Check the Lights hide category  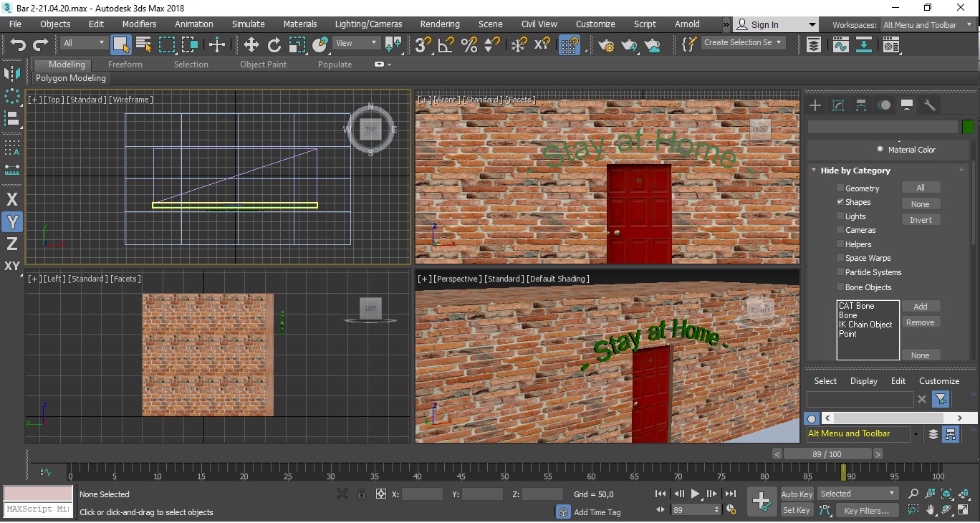pyautogui.click(x=840, y=216)
